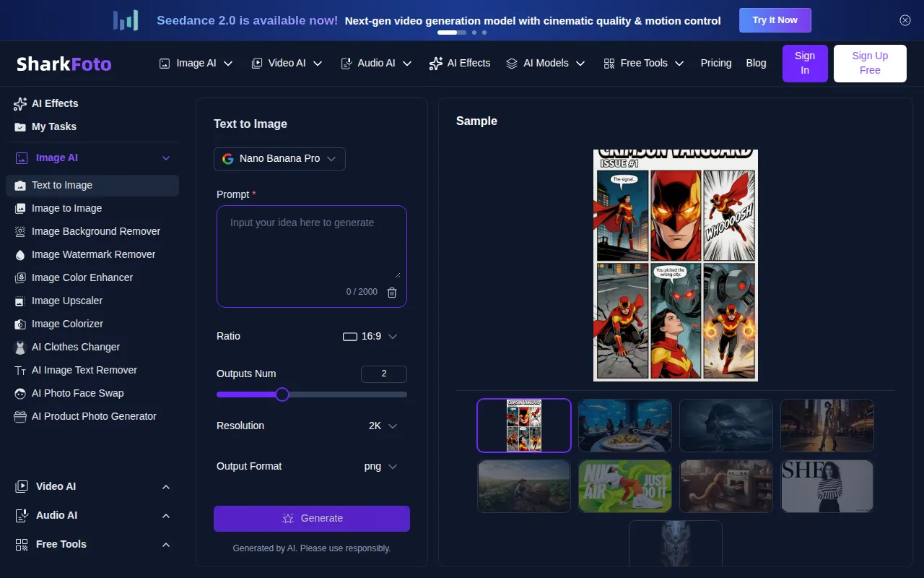Image resolution: width=924 pixels, height=578 pixels.
Task: Expand the Video AI sidebar section
Action: pyautogui.click(x=166, y=487)
